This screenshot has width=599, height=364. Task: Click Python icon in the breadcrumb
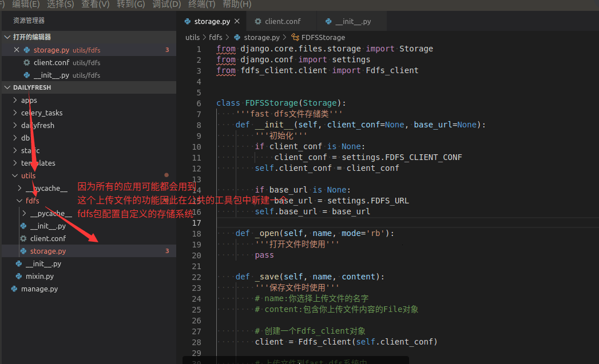pos(237,37)
